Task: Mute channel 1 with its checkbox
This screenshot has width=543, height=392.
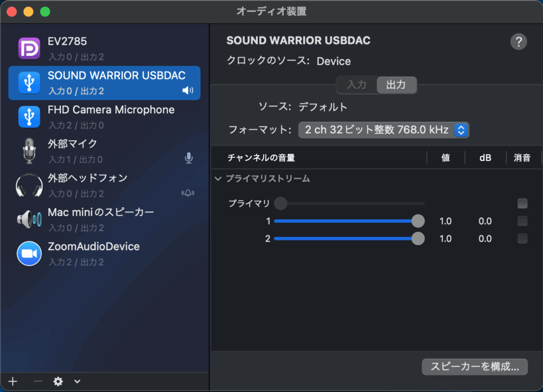Action: (522, 221)
